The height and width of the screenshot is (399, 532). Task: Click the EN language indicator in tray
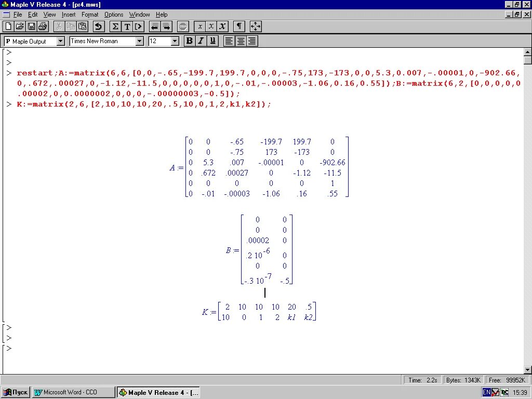(486, 392)
